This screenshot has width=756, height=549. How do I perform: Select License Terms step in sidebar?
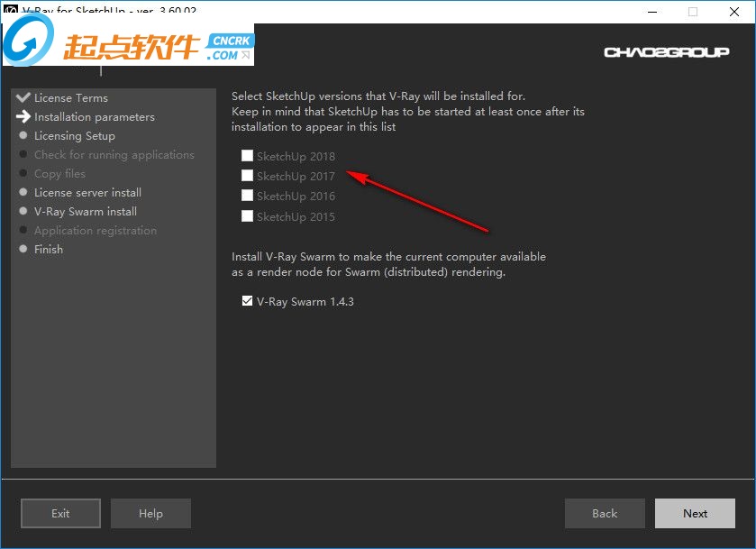coord(71,98)
